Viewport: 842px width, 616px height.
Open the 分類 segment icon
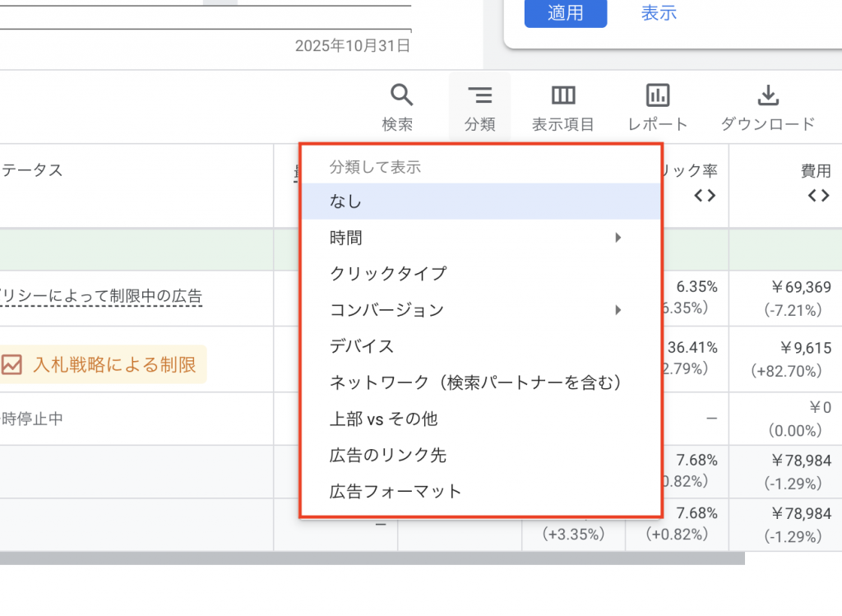click(479, 95)
